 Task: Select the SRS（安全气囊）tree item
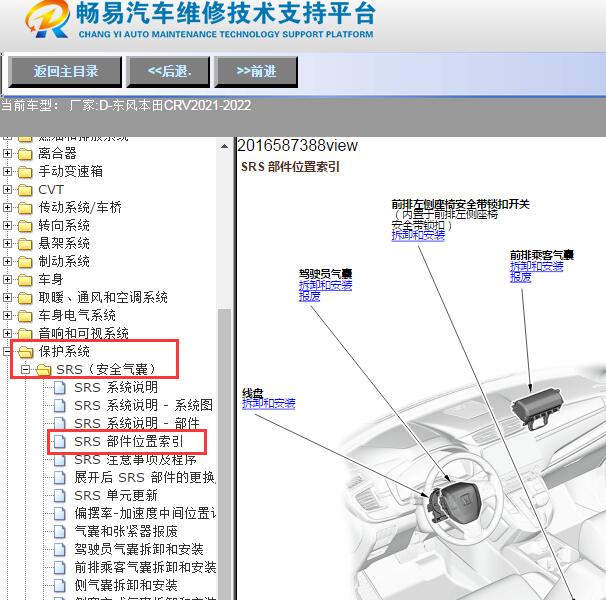tap(106, 370)
